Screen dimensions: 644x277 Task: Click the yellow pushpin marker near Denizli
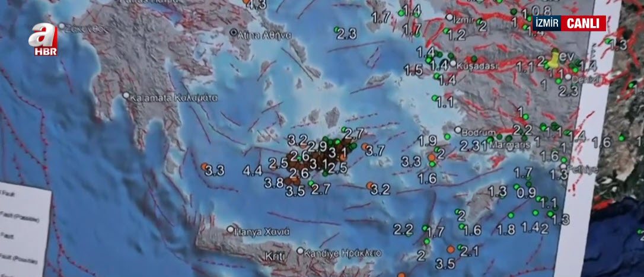tap(554, 58)
